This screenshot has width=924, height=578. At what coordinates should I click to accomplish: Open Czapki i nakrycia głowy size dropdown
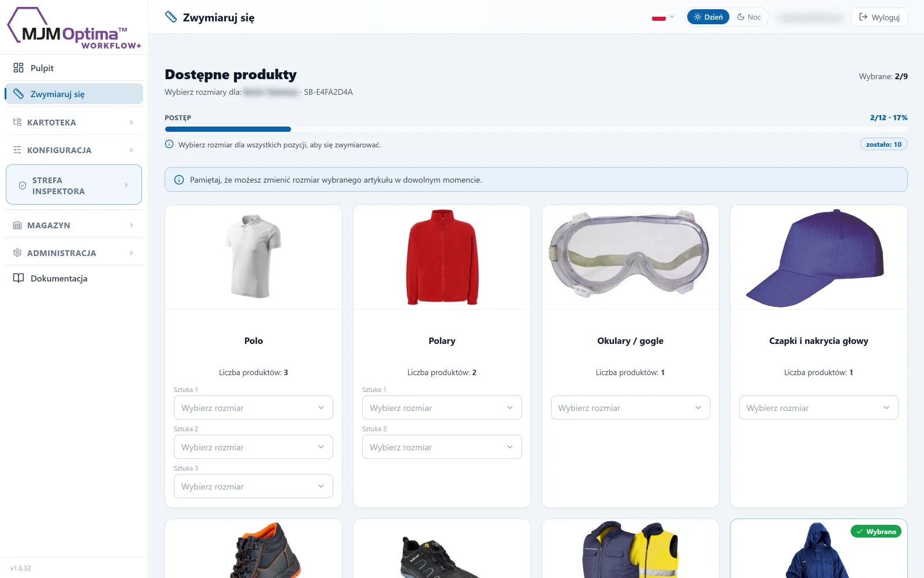tap(819, 407)
